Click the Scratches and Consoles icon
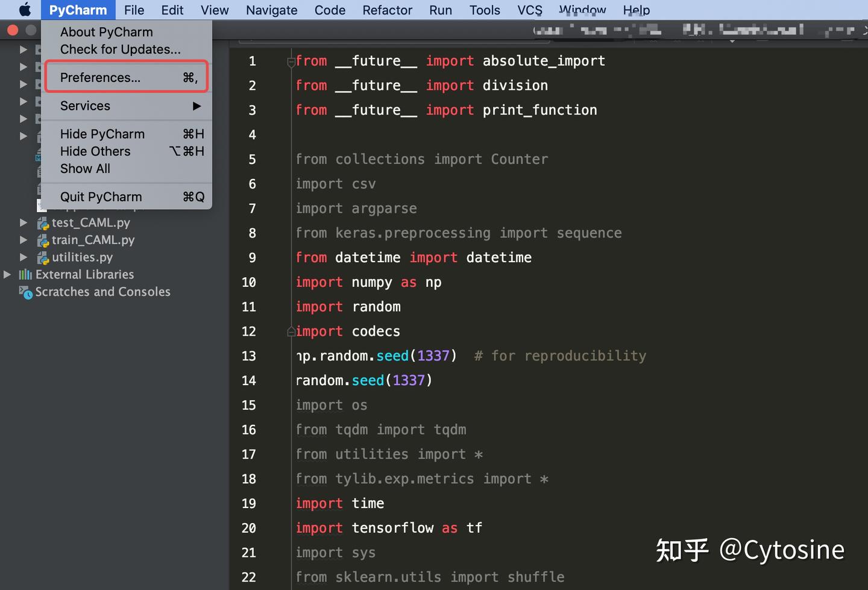868x590 pixels. coord(25,292)
